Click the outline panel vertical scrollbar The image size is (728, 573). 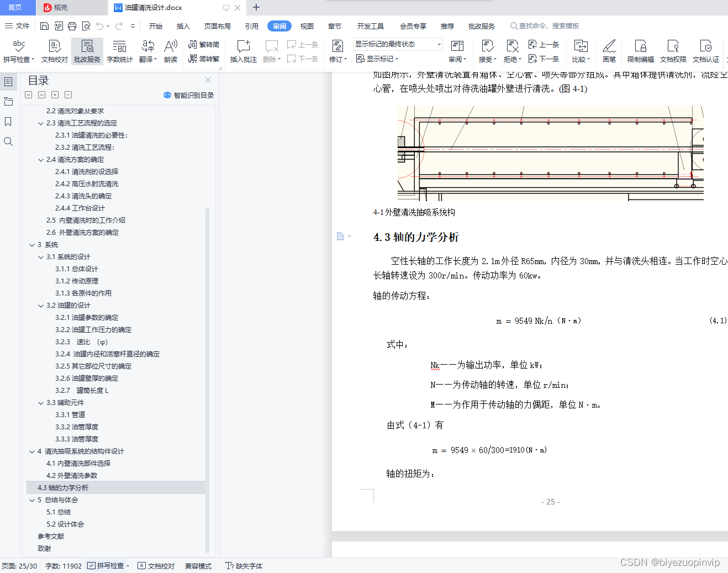tap(207, 380)
